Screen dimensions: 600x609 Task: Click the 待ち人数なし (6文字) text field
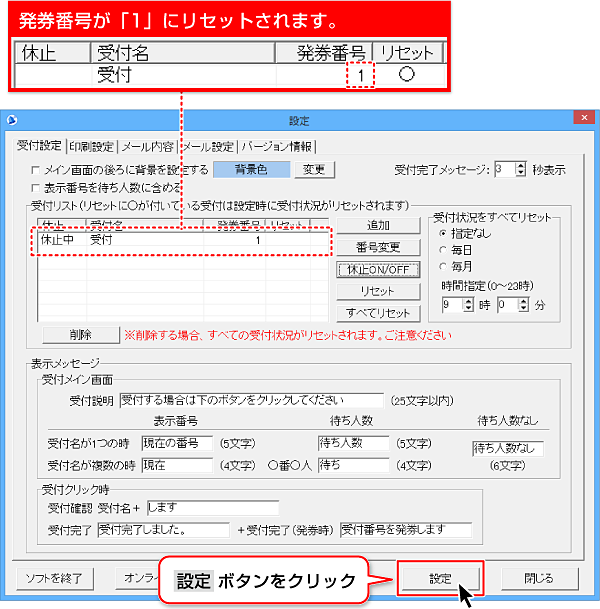point(508,449)
